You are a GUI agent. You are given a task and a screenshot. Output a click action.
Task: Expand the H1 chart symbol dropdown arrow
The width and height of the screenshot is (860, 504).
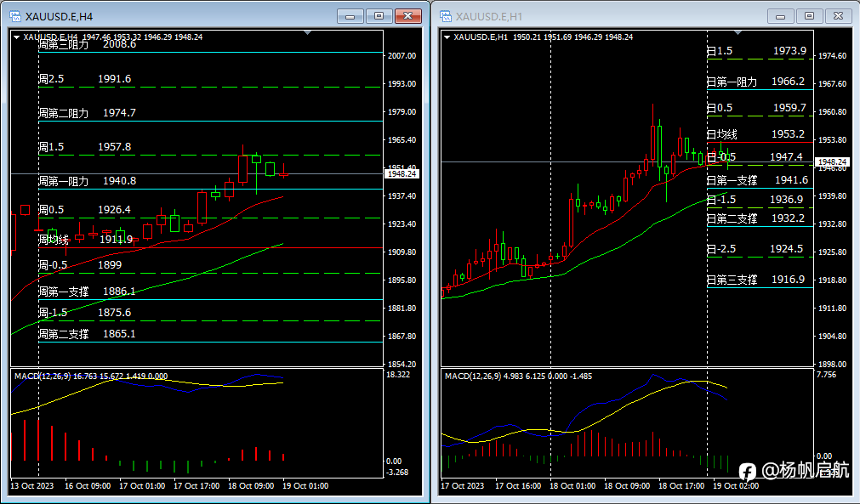point(447,37)
